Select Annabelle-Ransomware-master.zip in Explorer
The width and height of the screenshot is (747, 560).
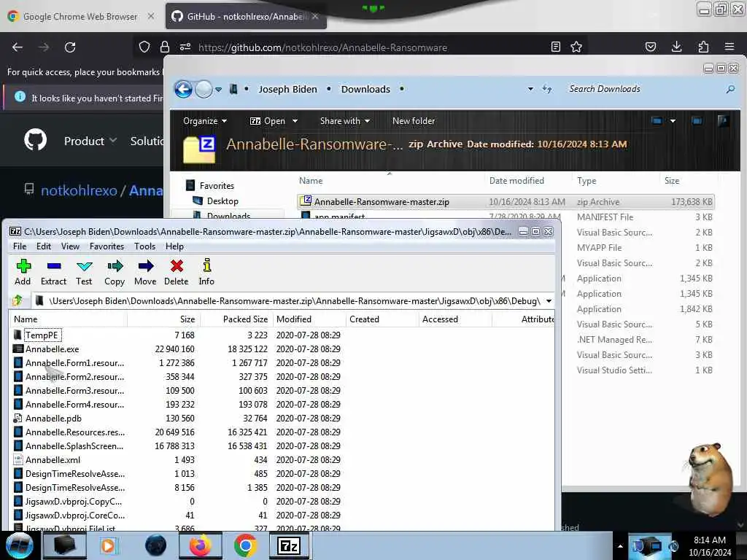click(506, 202)
